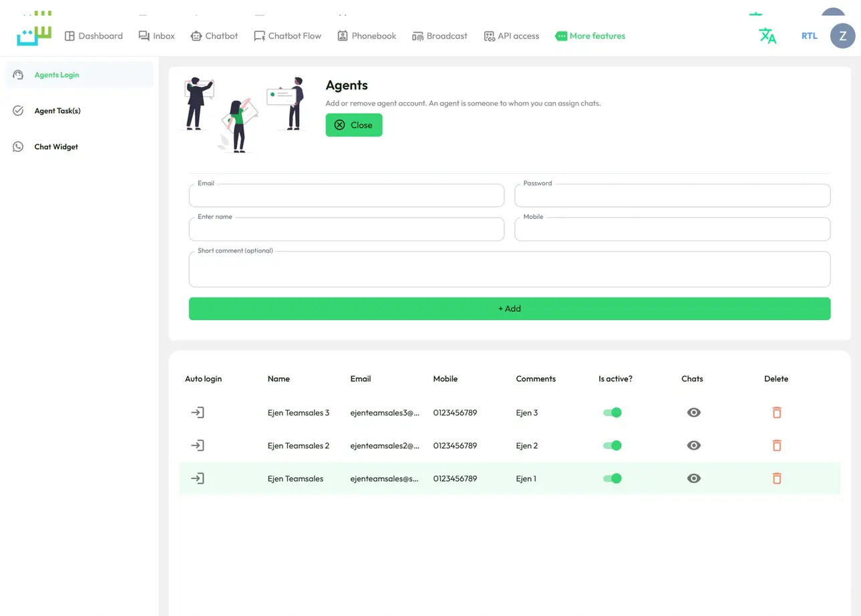861x616 pixels.
Task: Click email ejenteamsales2@... cell
Action: 385,446
